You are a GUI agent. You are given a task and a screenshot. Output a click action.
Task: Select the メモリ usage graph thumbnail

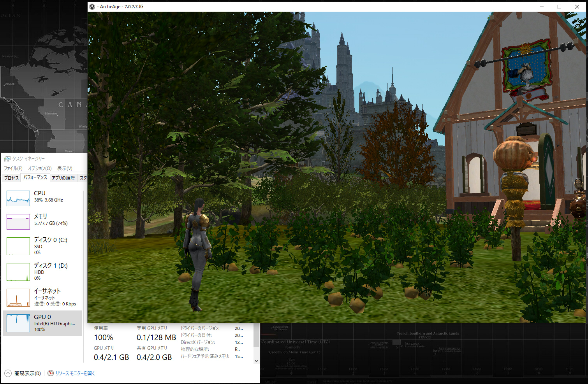(x=18, y=222)
